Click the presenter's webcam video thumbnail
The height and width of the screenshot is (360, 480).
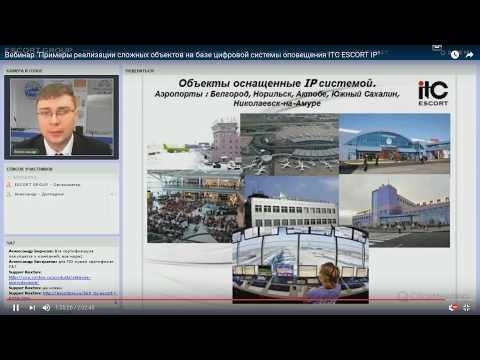click(61, 117)
